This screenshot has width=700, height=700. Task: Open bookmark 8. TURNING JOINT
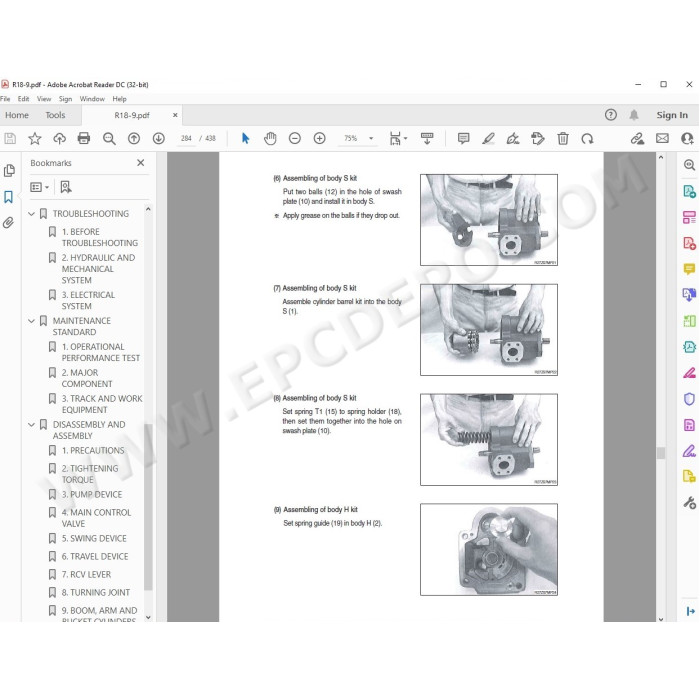tap(96, 592)
